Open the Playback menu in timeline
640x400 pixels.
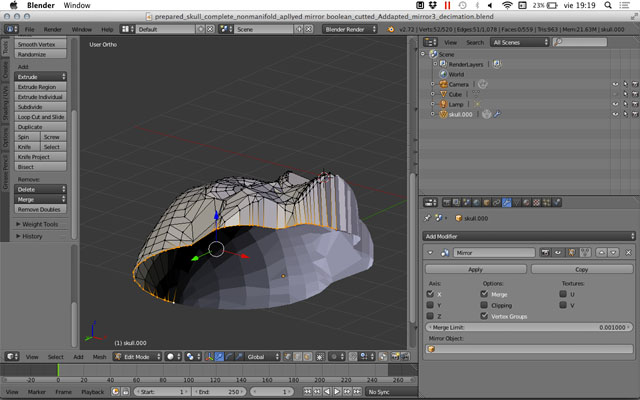tap(93, 392)
